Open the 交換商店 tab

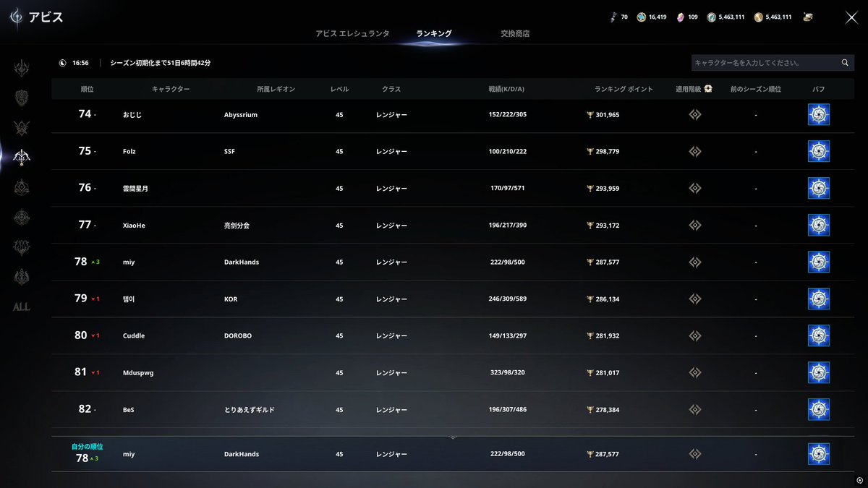click(x=515, y=33)
